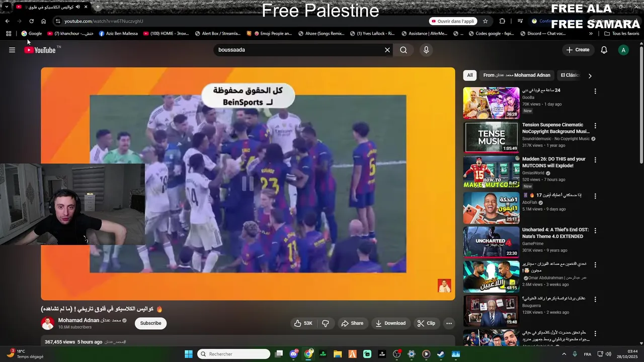This screenshot has height=362, width=644.
Task: Reload the page
Action: pos(31,21)
